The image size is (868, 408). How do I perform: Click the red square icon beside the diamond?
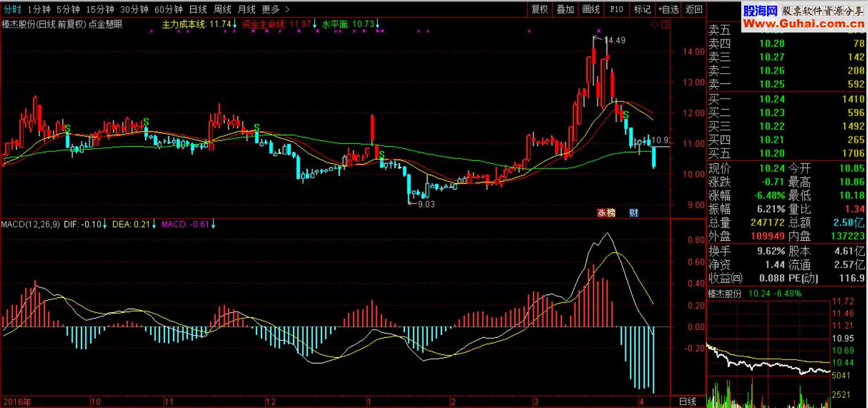point(665,25)
